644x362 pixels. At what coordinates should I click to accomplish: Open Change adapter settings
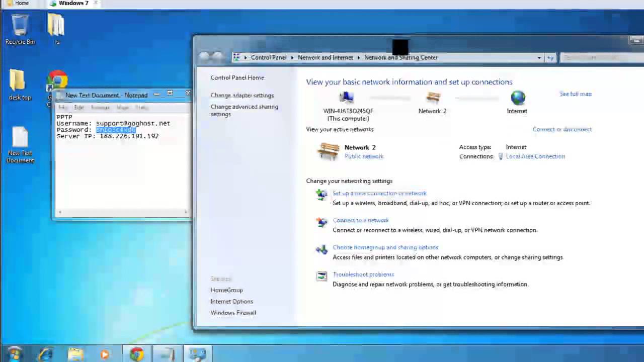242,96
